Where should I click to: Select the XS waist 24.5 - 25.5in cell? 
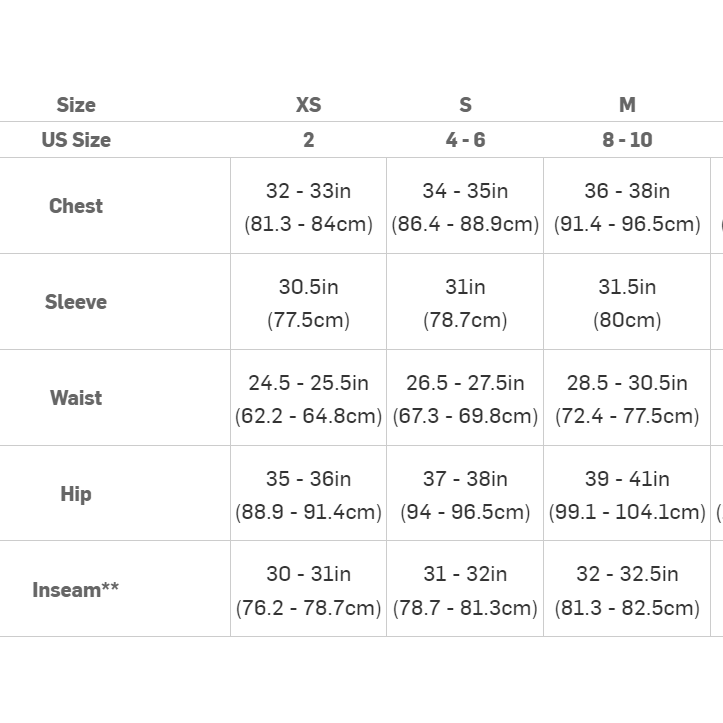(308, 399)
